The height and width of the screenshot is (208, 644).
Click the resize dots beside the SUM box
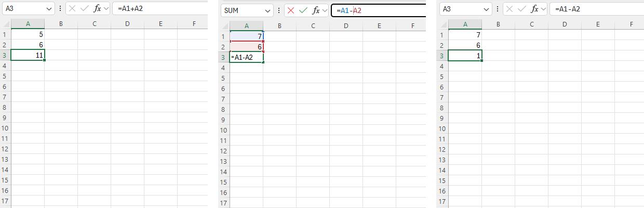coord(279,10)
